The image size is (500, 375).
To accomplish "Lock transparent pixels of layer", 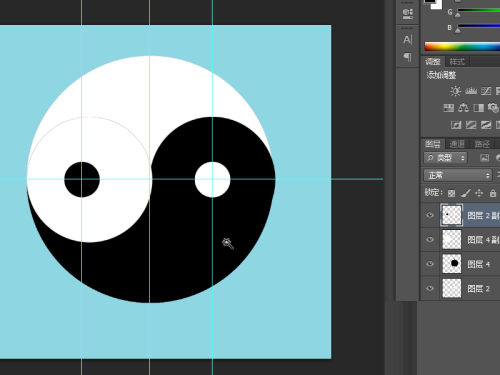I will click(451, 193).
